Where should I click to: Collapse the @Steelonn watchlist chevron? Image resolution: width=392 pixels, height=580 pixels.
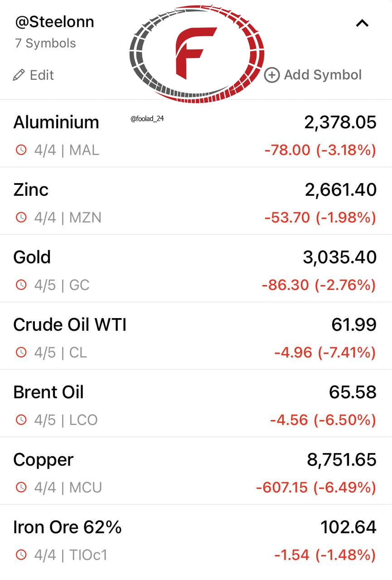tap(362, 24)
